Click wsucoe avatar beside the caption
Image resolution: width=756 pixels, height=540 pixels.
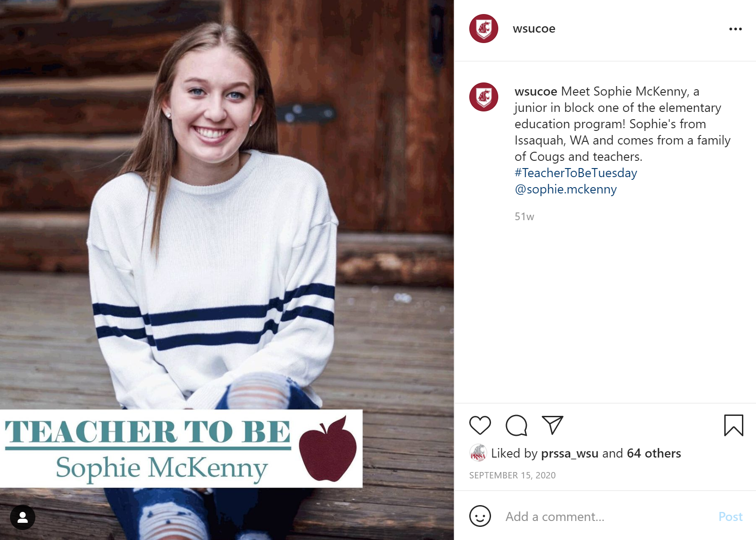tap(484, 97)
